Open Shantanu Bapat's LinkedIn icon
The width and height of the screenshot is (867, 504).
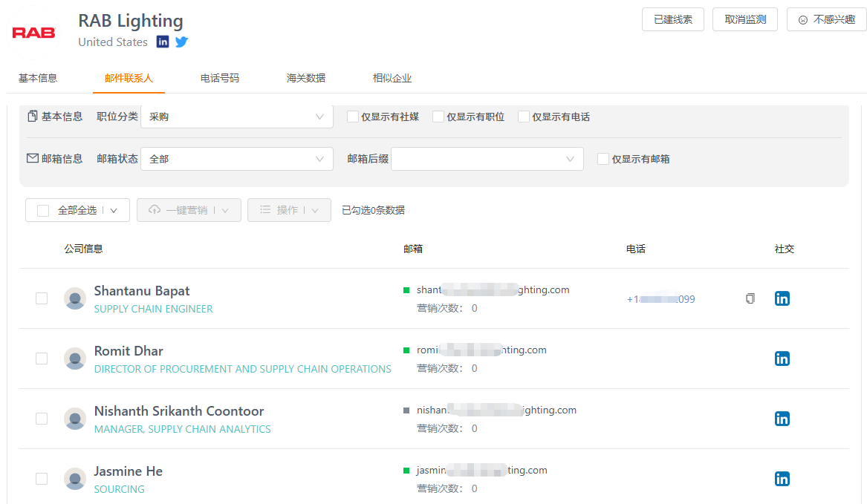pyautogui.click(x=782, y=298)
